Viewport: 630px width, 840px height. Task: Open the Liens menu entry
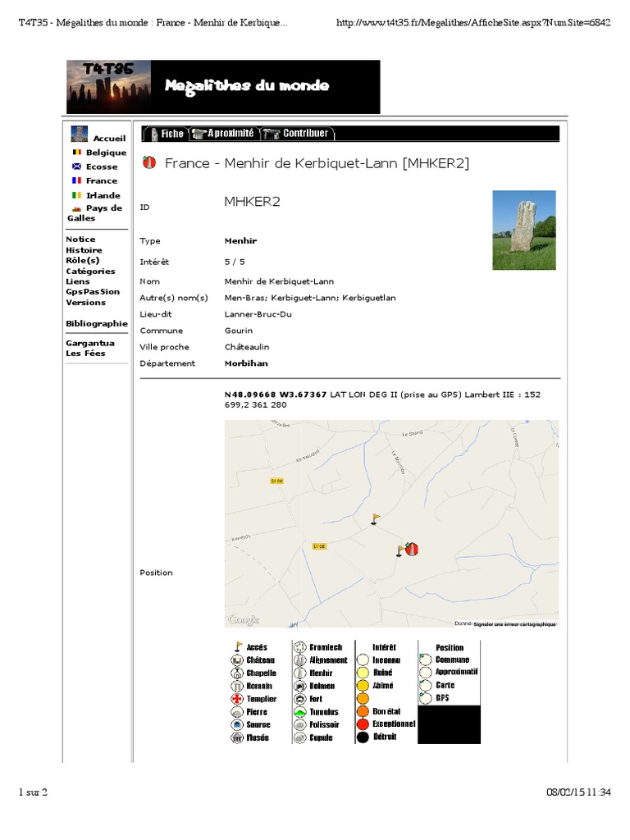[78, 281]
